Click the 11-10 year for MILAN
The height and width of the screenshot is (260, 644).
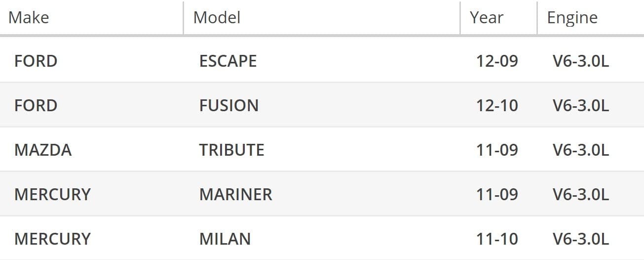(497, 239)
